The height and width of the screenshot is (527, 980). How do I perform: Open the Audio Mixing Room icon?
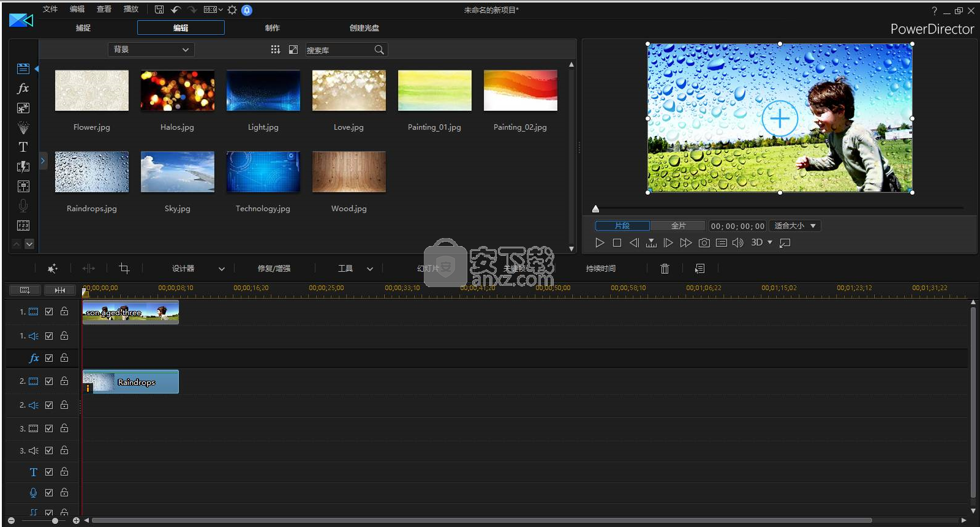(x=23, y=186)
